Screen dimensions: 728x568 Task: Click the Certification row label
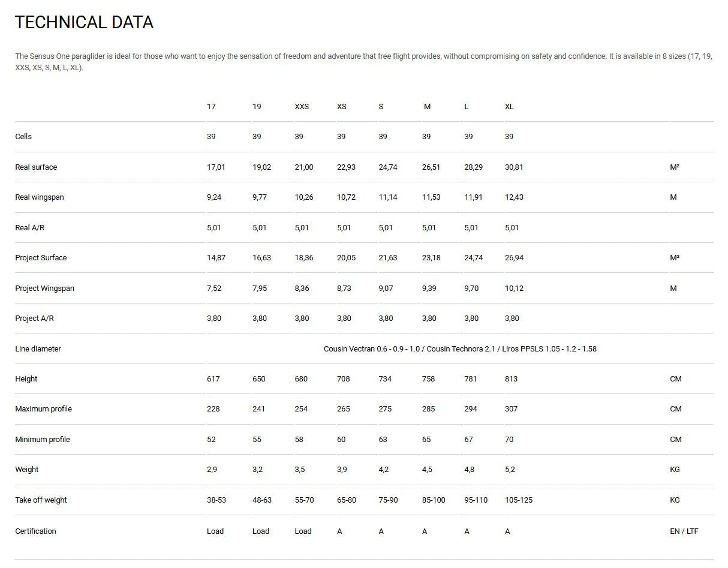[35, 531]
